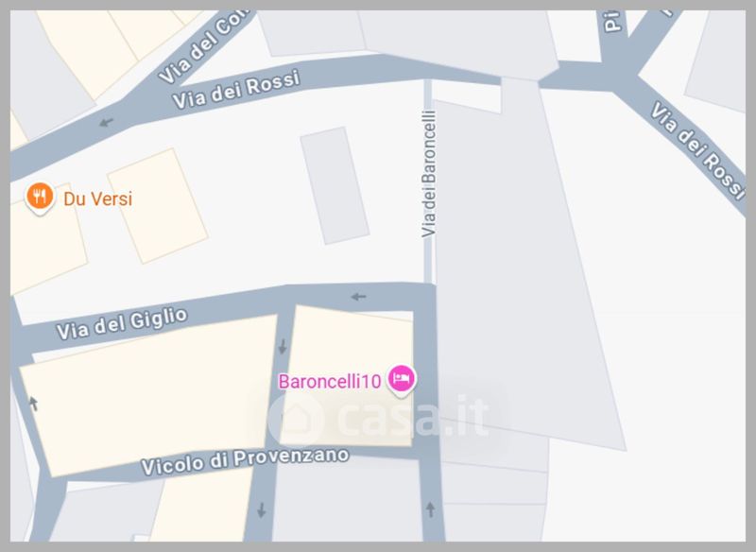Click the up arrow on the street below Baroncelli10
The width and height of the screenshot is (756, 552).
431,509
